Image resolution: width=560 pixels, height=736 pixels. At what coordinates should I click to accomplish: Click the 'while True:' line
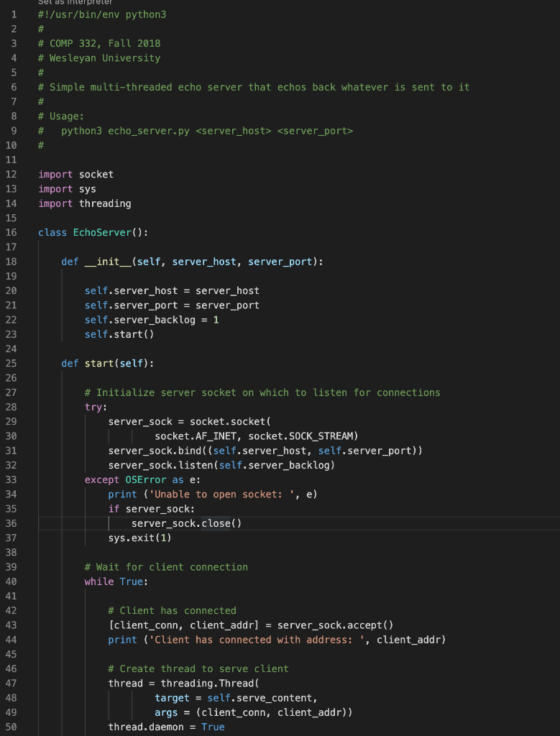click(116, 581)
